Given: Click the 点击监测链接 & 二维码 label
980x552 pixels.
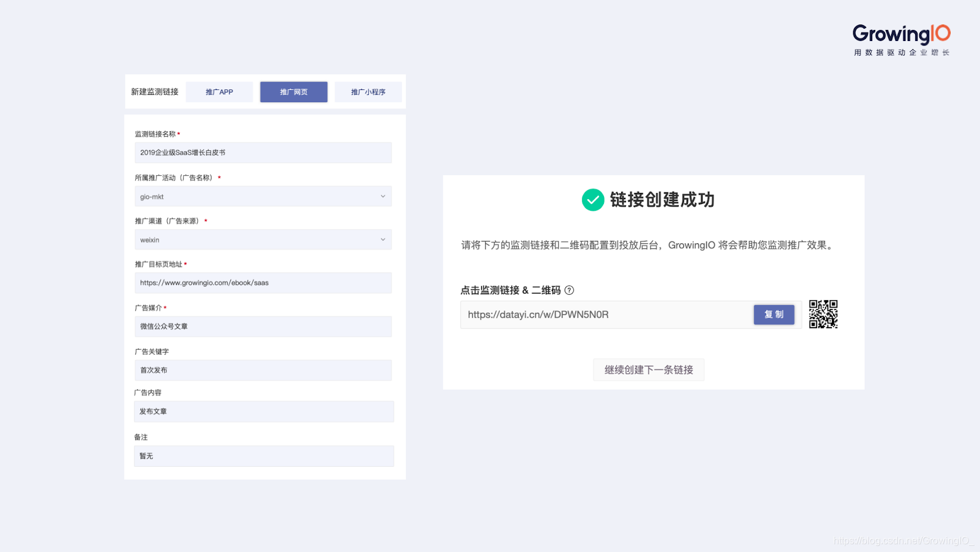Looking at the screenshot, I should coord(510,290).
